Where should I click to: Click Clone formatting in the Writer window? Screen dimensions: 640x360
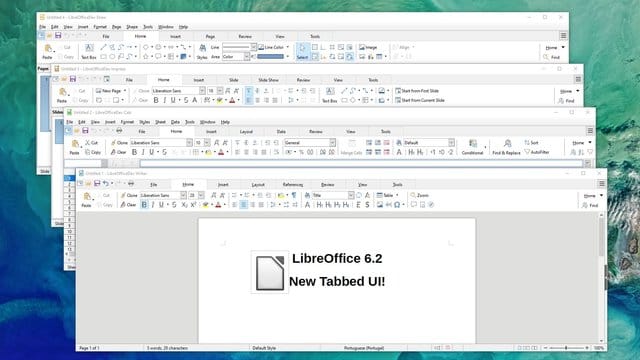[x=129, y=196]
